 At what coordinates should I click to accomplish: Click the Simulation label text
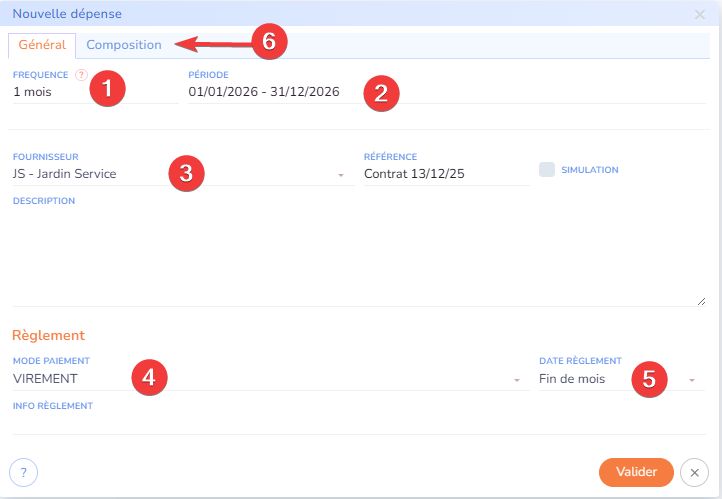tap(589, 170)
